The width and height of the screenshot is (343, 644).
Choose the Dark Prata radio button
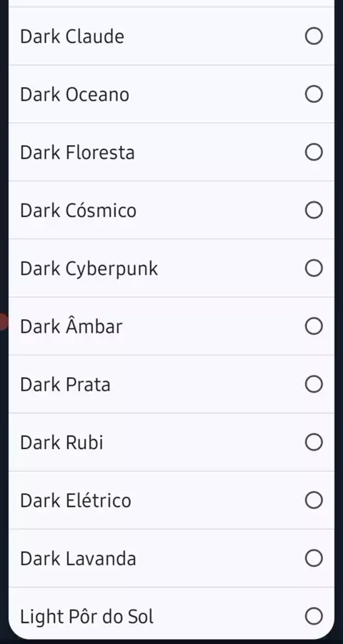coord(314,384)
